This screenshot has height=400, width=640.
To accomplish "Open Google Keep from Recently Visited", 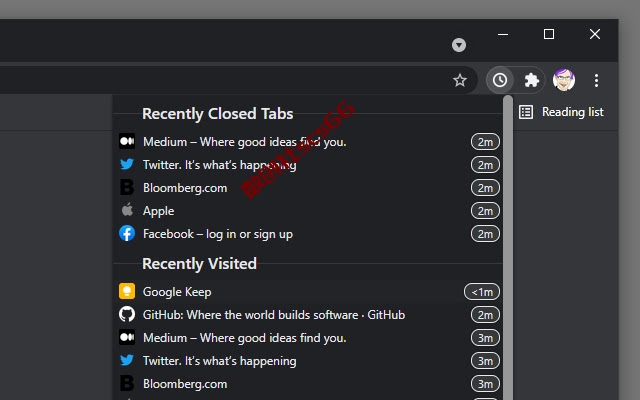I will (x=309, y=292).
